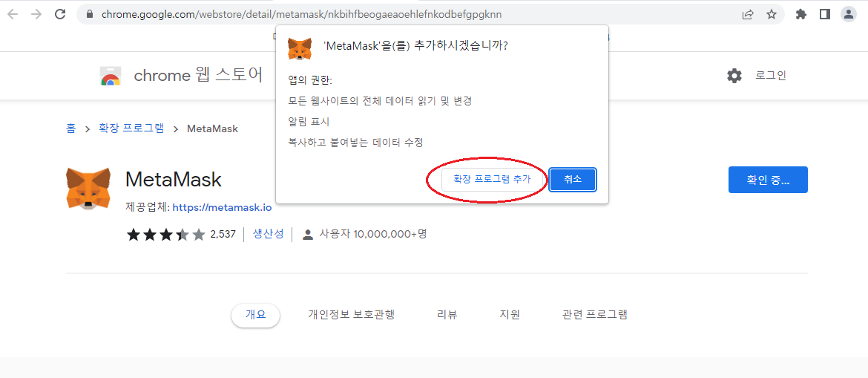This screenshot has height=378, width=868.
Task: Click the share page icon in address bar
Action: [x=748, y=14]
